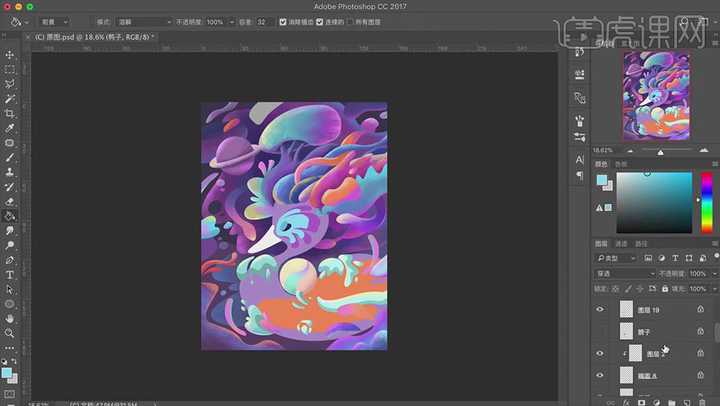Screen dimensions: 720x406
Task: Click the Navigator zoom slider handle
Action: 660,152
